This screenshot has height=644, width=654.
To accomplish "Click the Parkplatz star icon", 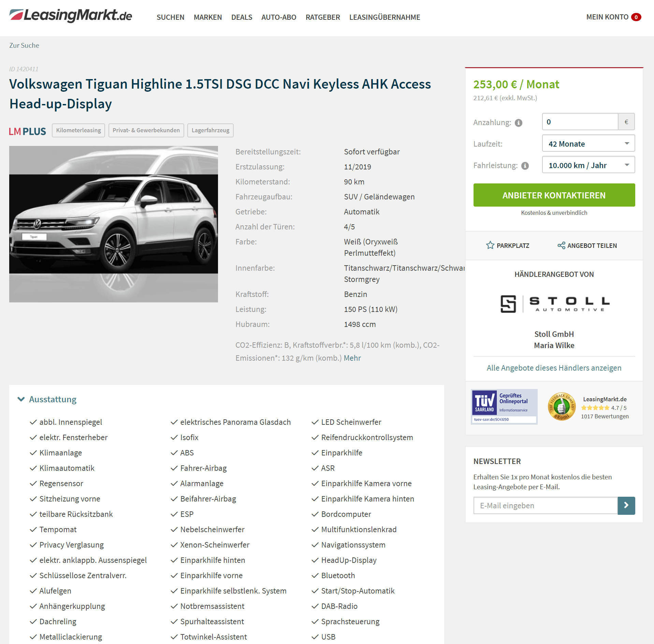I will tap(490, 245).
